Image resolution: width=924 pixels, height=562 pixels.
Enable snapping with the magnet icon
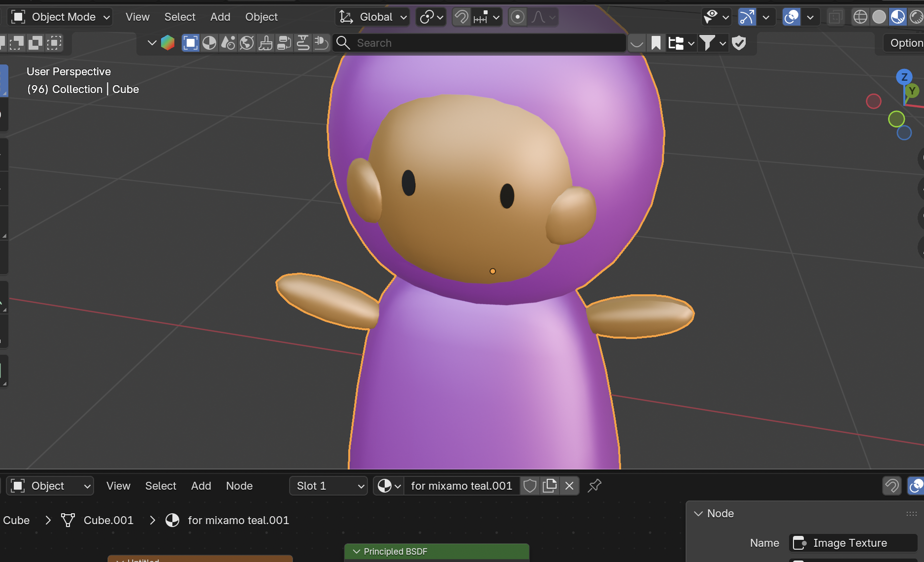click(x=460, y=17)
